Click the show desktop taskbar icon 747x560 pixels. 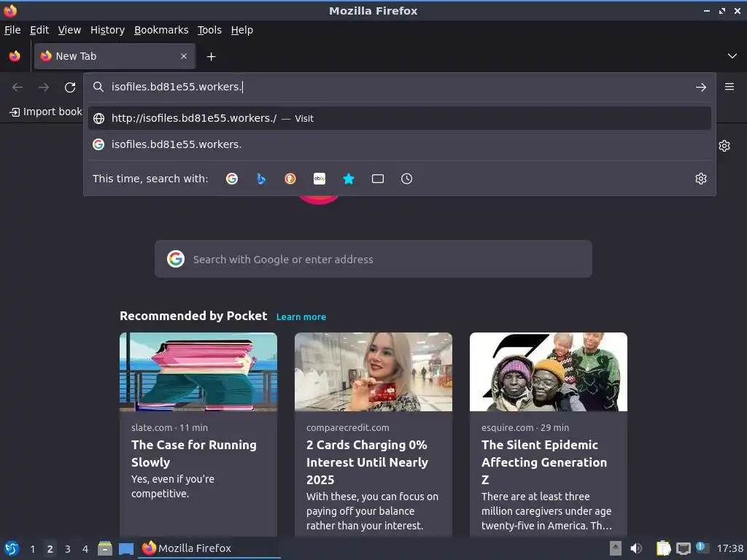point(125,549)
